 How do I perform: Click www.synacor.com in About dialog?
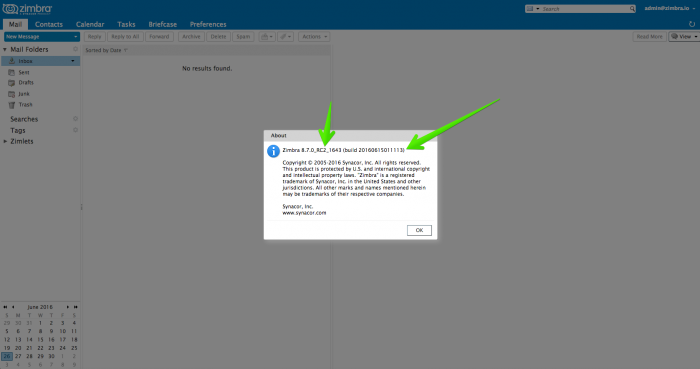(x=304, y=213)
